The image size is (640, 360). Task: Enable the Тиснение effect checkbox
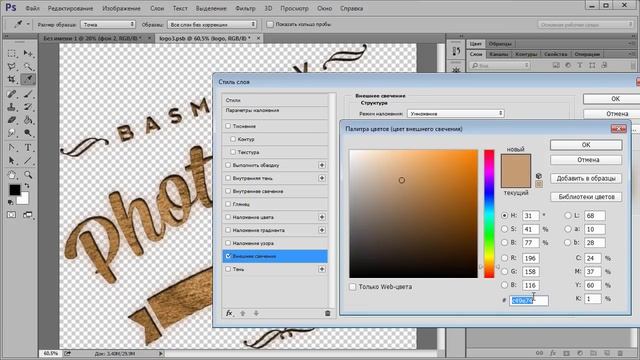point(228,126)
